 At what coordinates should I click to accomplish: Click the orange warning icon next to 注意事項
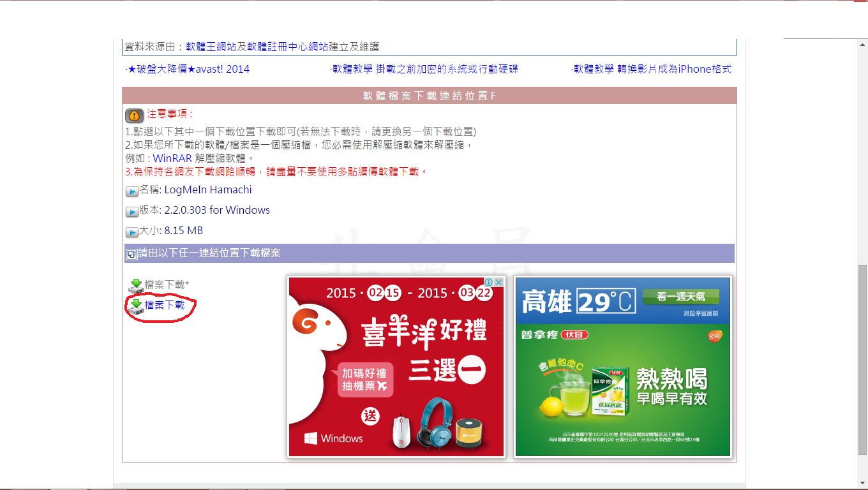coord(133,116)
